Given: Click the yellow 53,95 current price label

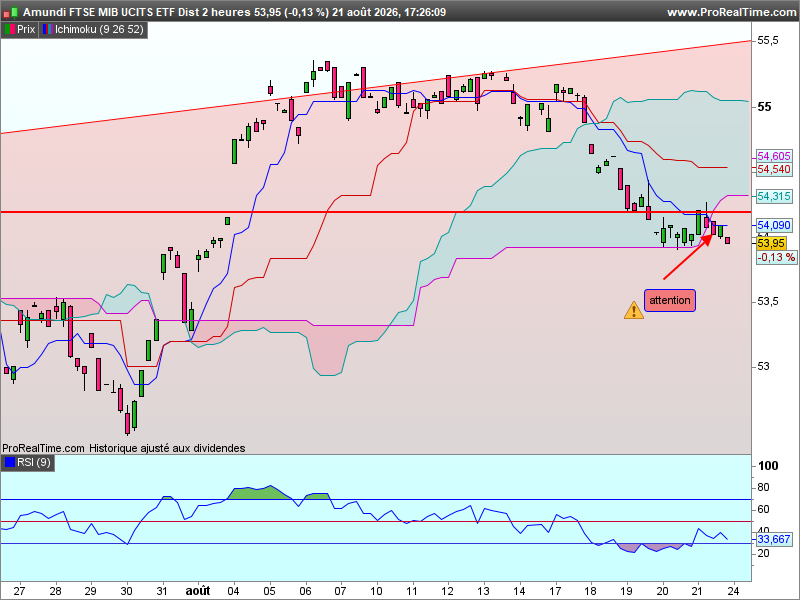Looking at the screenshot, I should point(771,243).
